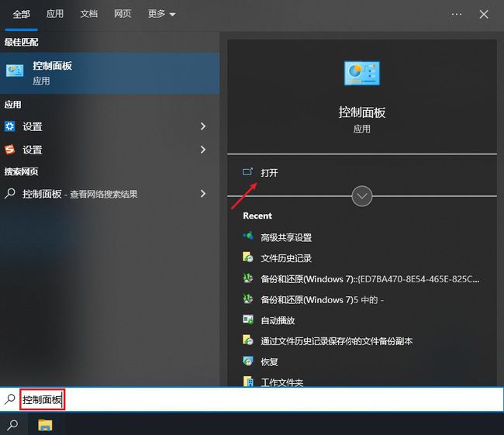This screenshot has height=435, width=504.
Task: Click the taskbar search button
Action: pyautogui.click(x=13, y=424)
